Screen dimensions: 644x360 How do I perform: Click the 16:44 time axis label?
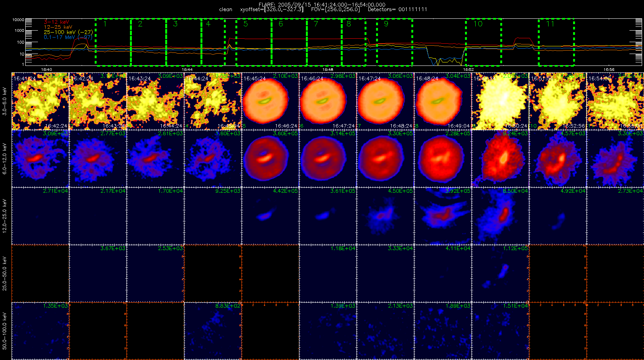[187, 70]
